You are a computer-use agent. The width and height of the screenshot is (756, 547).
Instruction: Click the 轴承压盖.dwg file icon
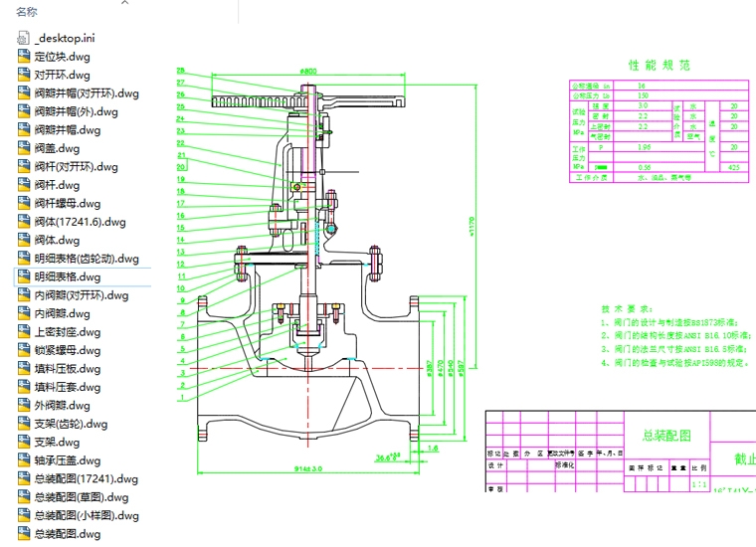pos(24,460)
